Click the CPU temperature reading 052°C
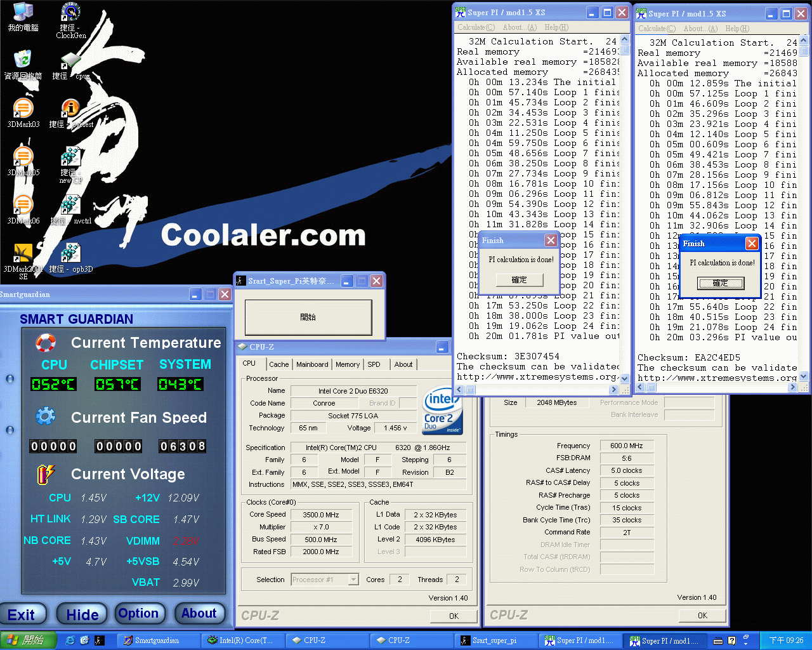This screenshot has width=812, height=650. click(x=54, y=384)
